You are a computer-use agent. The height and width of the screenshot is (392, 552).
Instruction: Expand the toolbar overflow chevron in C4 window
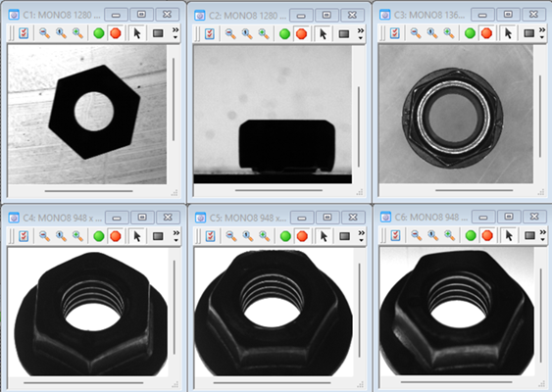[176, 236]
